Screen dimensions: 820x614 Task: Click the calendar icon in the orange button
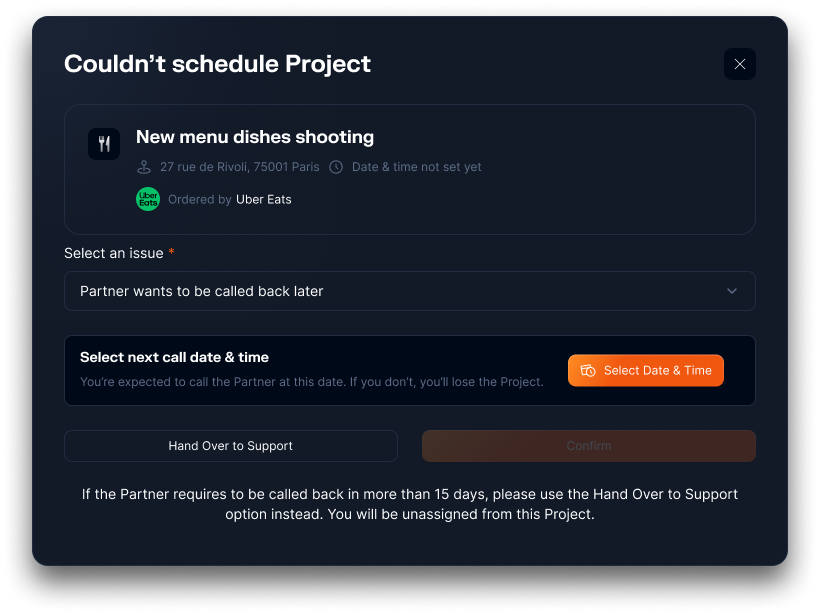588,370
